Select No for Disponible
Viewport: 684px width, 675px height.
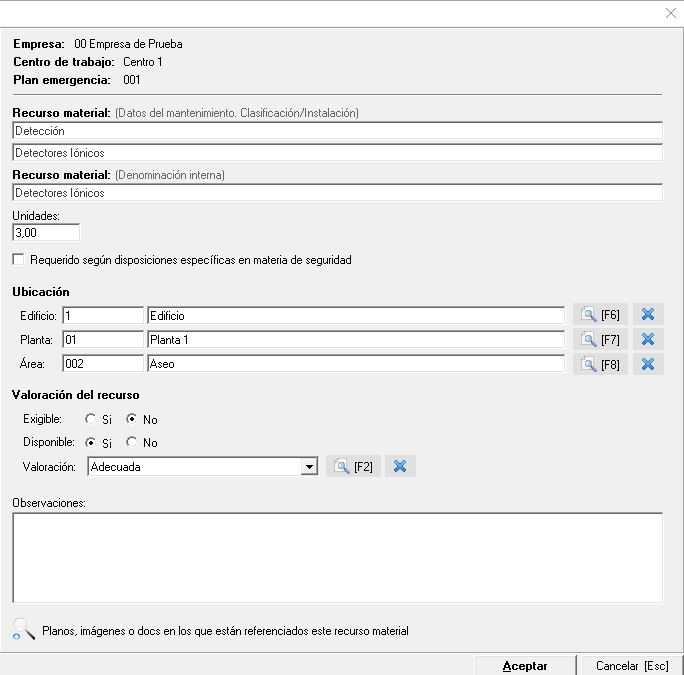(x=132, y=443)
